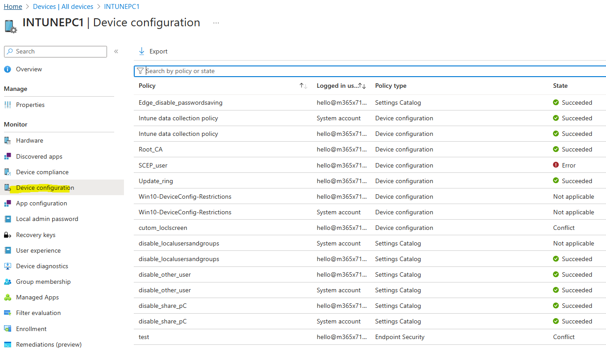Open Devices | All devices breadcrumb link
The height and width of the screenshot is (364, 606).
pyautogui.click(x=63, y=6)
